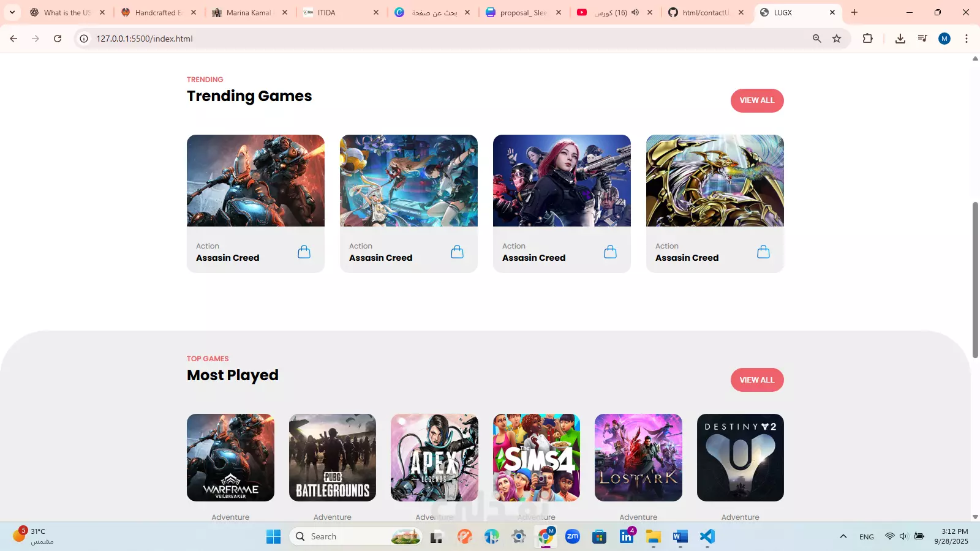
Task: Click bag icon on fourth Assasin Creed card
Action: tap(763, 252)
